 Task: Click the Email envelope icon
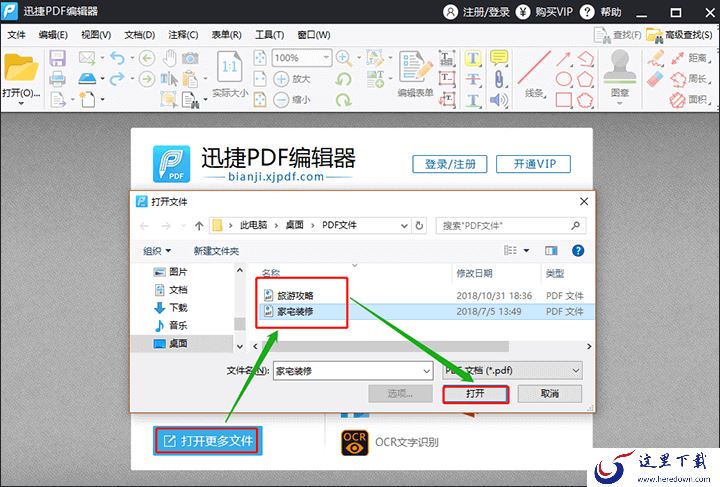(x=87, y=58)
